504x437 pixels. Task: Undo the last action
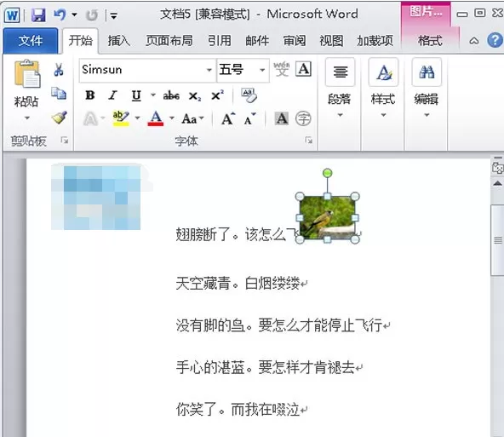[60, 14]
